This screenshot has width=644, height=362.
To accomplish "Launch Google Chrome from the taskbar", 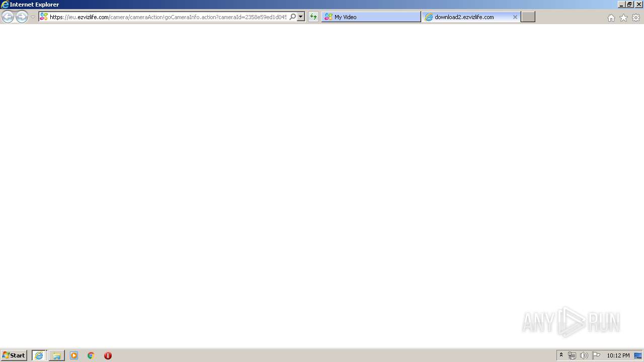I will pyautogui.click(x=91, y=355).
